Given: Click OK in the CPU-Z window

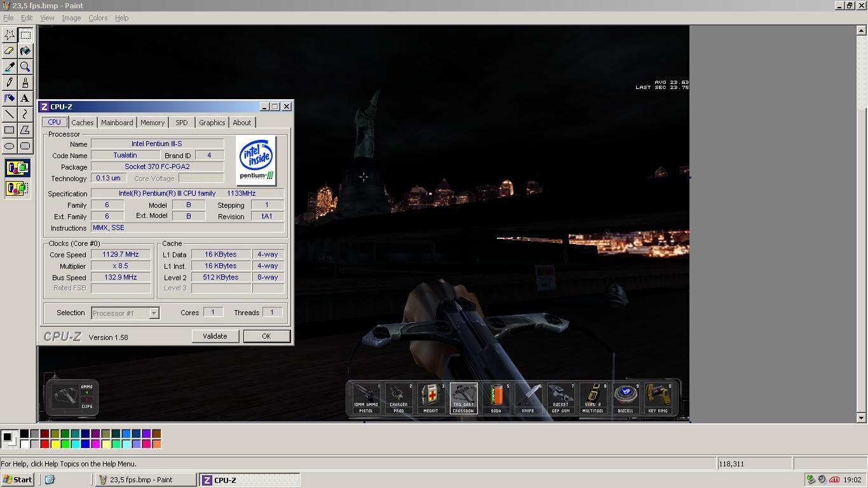Looking at the screenshot, I should coord(266,336).
